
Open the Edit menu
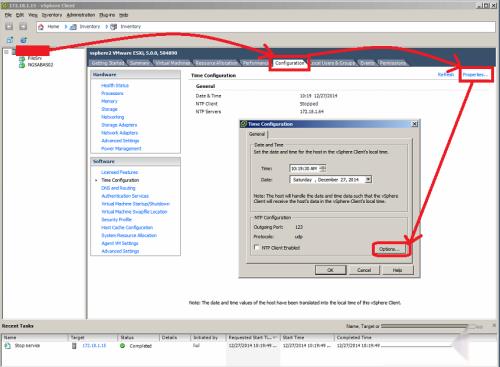tap(20, 15)
